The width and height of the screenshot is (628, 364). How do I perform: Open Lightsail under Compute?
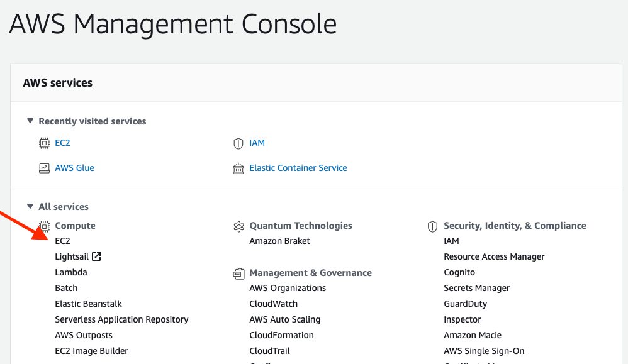(x=72, y=256)
